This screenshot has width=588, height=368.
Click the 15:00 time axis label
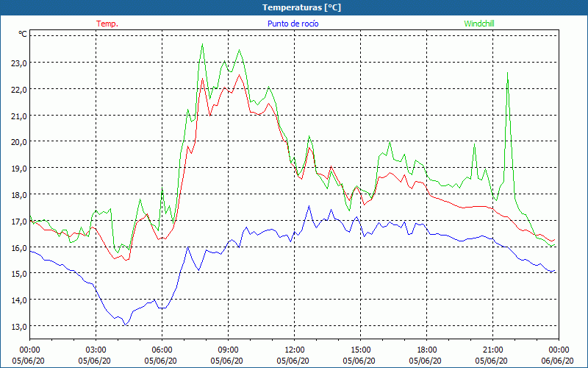361,350
